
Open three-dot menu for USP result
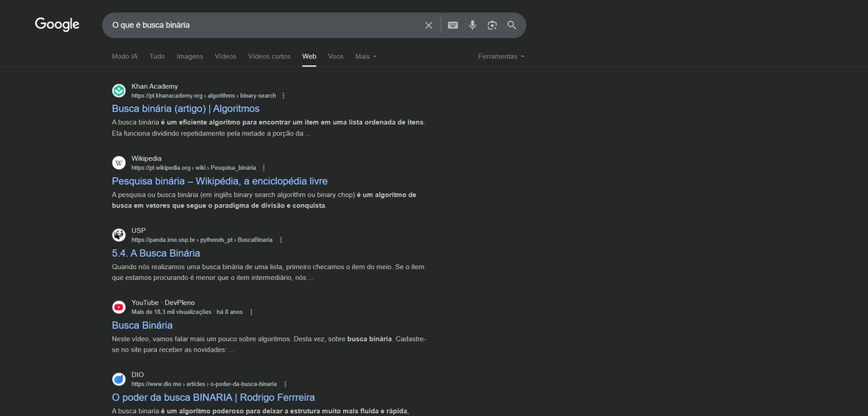click(280, 240)
